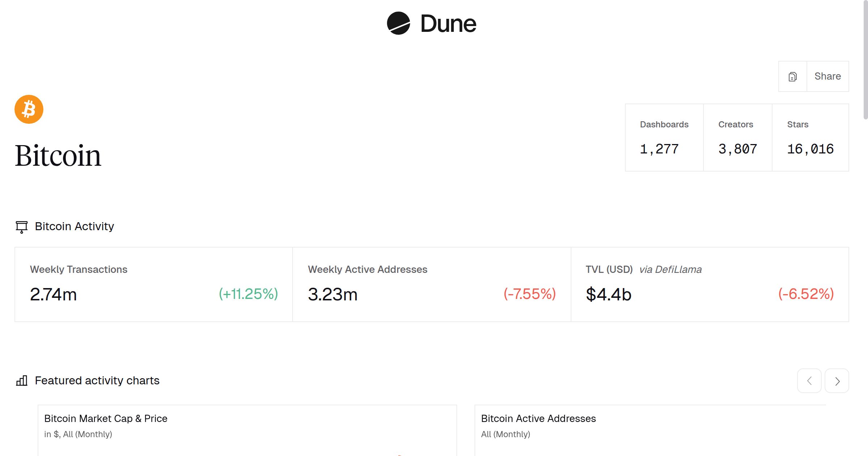Click the Bitcoin price spark icon on Market Cap chart
Viewport: 868px width, 456px height.
point(400,453)
